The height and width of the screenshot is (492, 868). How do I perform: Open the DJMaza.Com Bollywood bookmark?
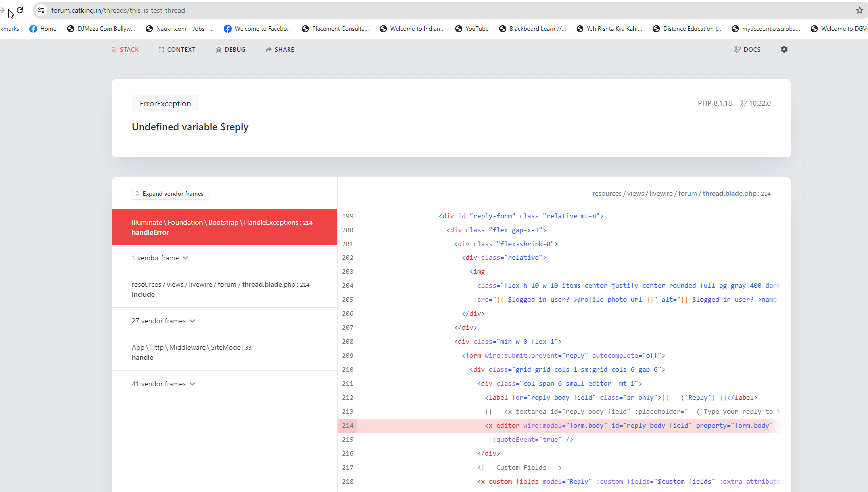pos(101,29)
